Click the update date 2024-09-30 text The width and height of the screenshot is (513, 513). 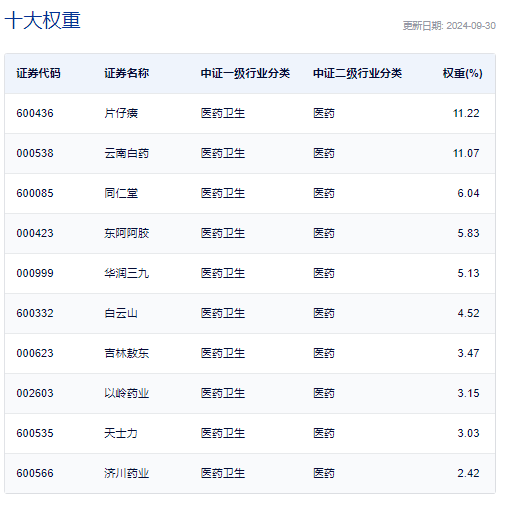[449, 26]
